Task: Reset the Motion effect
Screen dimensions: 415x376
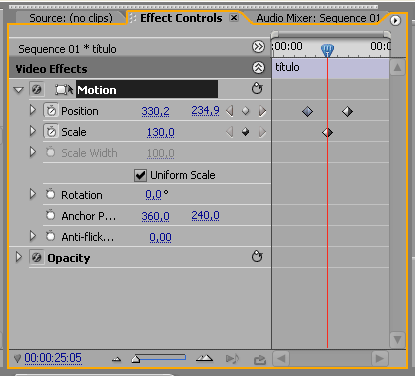Action: click(x=257, y=88)
